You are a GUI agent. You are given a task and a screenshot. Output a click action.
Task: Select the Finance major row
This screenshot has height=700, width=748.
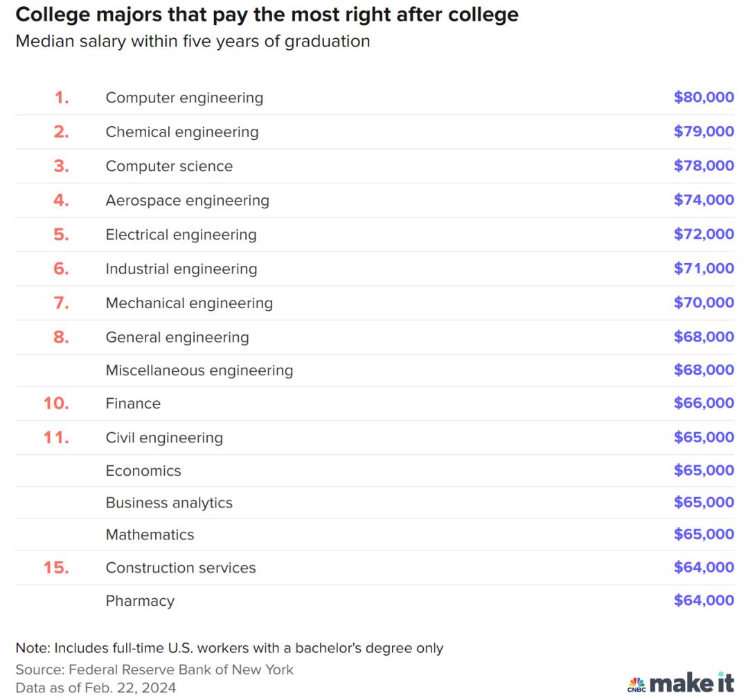tap(375, 404)
